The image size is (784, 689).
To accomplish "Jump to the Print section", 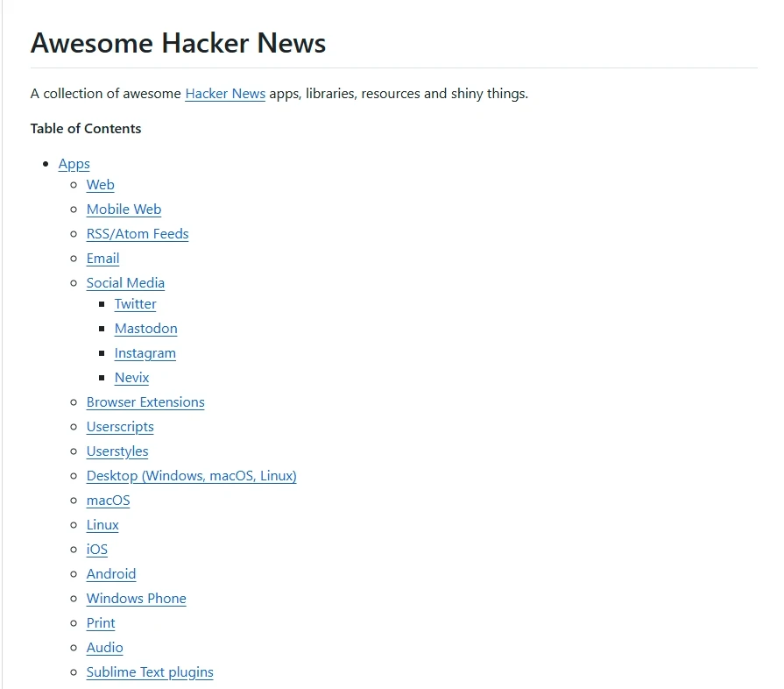I will [x=101, y=622].
